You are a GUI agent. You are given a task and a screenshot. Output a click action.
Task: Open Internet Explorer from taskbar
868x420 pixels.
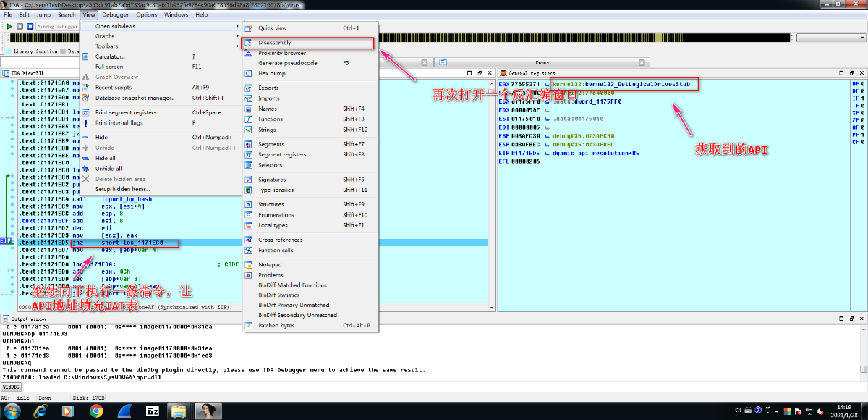(x=40, y=410)
